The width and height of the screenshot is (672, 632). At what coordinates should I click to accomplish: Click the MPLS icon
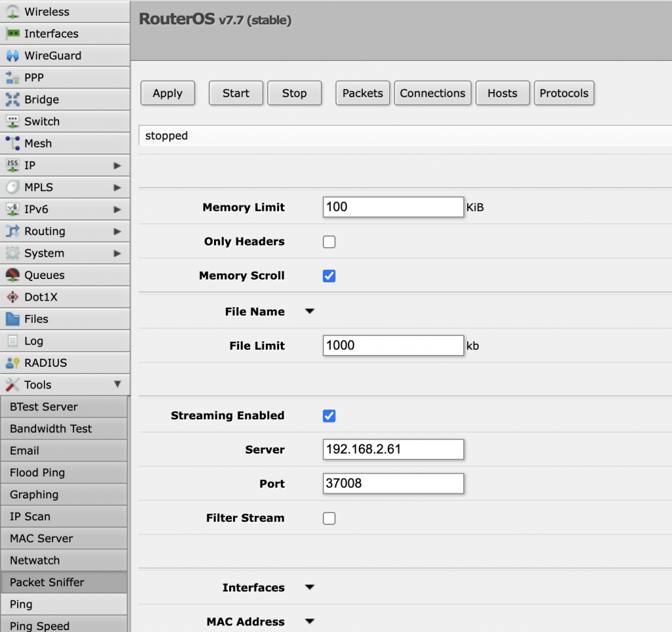pyautogui.click(x=13, y=187)
